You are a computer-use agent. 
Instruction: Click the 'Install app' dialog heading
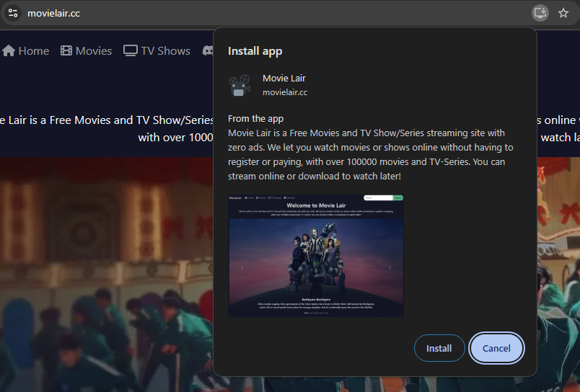(255, 51)
